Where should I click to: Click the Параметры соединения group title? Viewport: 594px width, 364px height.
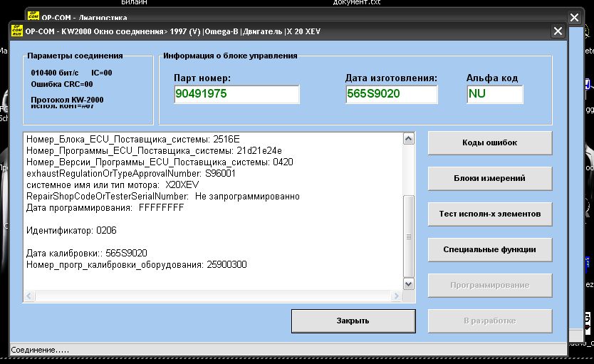(75, 56)
